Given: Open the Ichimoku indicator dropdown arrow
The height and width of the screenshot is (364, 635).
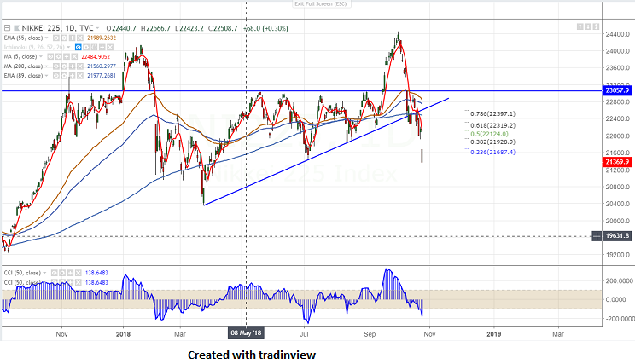Looking at the screenshot, I should click(x=68, y=48).
